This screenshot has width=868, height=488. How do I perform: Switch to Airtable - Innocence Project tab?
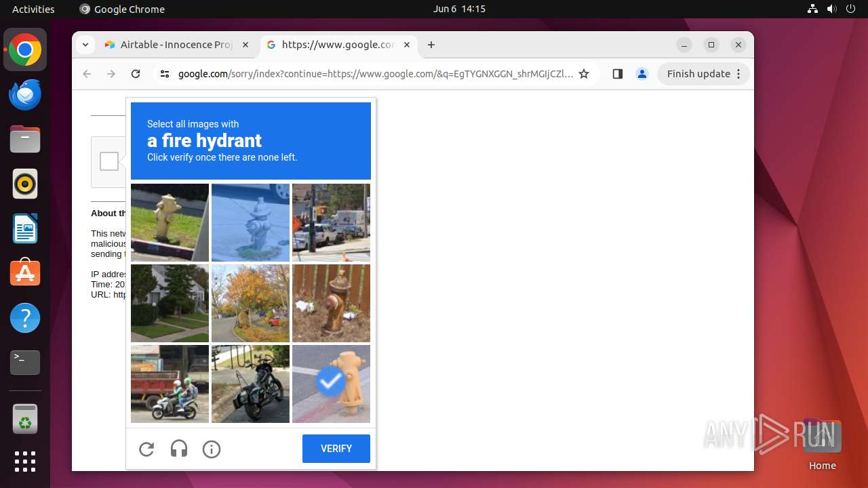(x=176, y=45)
